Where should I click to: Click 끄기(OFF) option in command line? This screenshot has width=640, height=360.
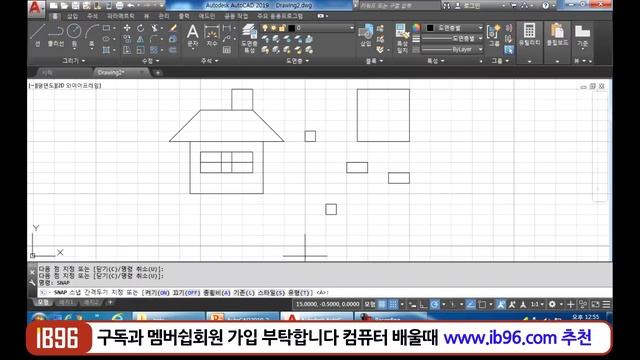coord(186,293)
